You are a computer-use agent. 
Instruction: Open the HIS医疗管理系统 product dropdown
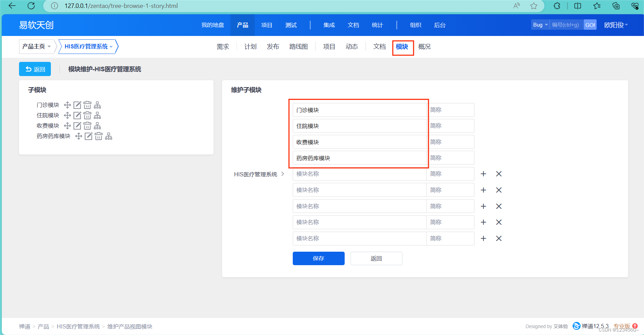coord(89,46)
